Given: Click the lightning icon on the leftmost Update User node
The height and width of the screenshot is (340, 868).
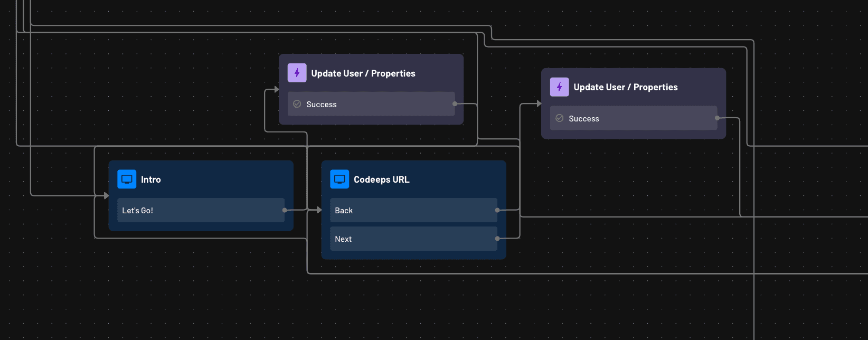Looking at the screenshot, I should pos(297,73).
